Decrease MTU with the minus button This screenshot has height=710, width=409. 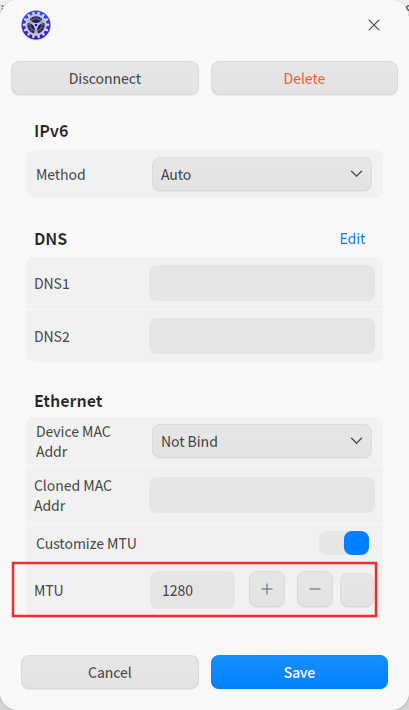click(315, 589)
